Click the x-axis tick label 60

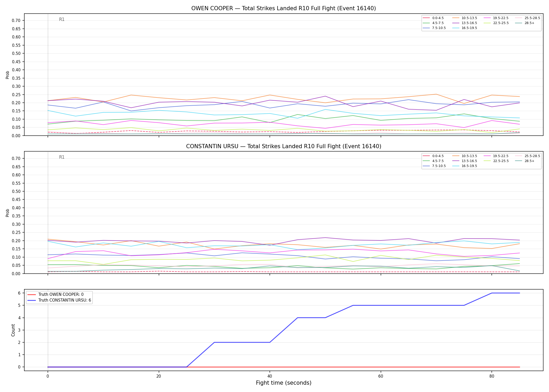(381, 376)
